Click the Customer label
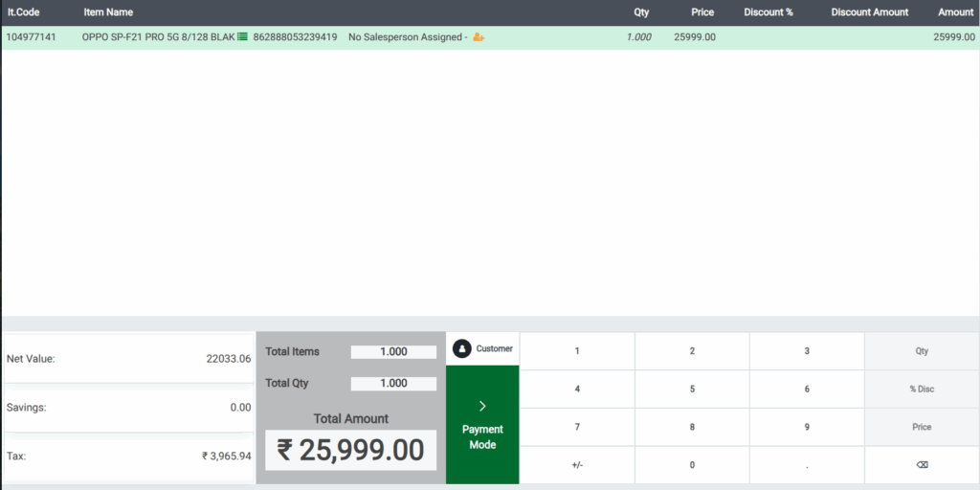Viewport: 980px width, 490px height. (x=495, y=348)
